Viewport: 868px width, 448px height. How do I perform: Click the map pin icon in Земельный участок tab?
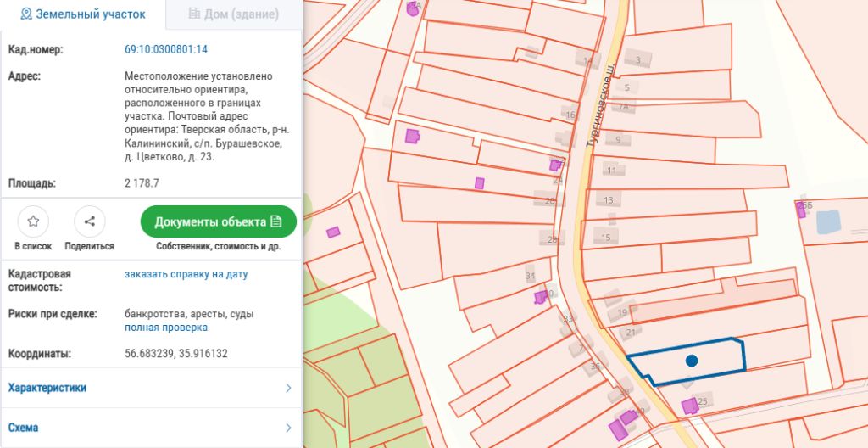tap(26, 14)
